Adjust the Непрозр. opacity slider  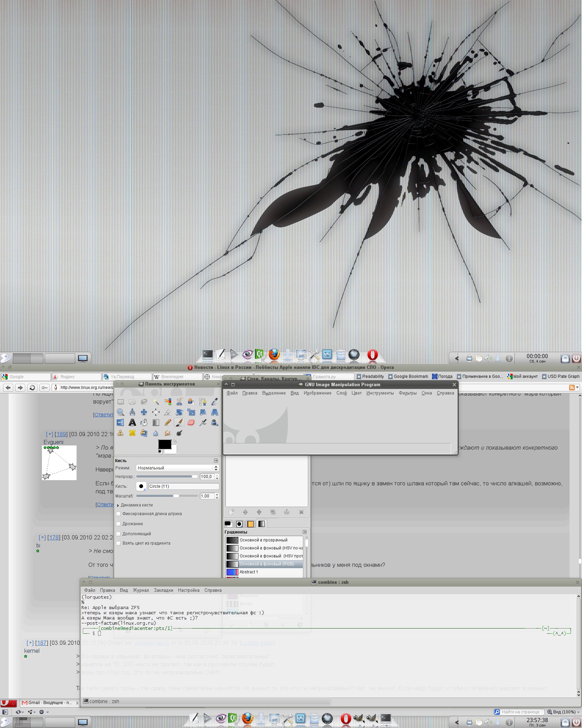(x=167, y=477)
